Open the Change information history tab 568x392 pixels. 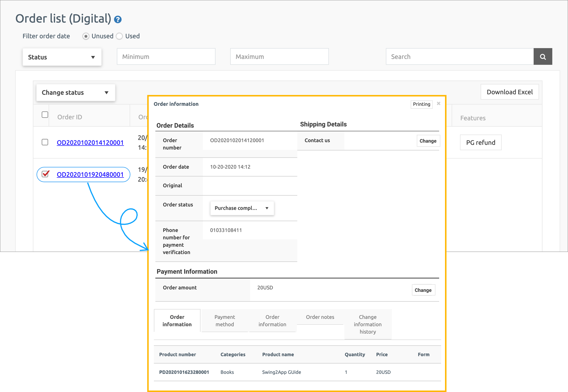click(367, 324)
